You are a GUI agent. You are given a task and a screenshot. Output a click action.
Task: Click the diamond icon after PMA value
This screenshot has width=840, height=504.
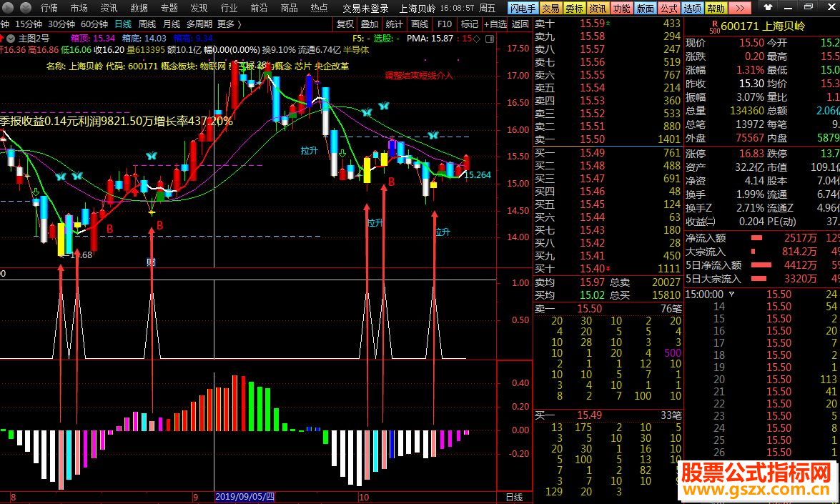[476, 39]
